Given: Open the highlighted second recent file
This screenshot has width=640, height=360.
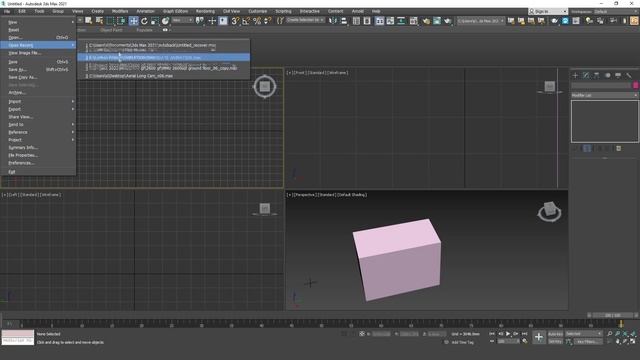Looking at the screenshot, I should [x=163, y=58].
